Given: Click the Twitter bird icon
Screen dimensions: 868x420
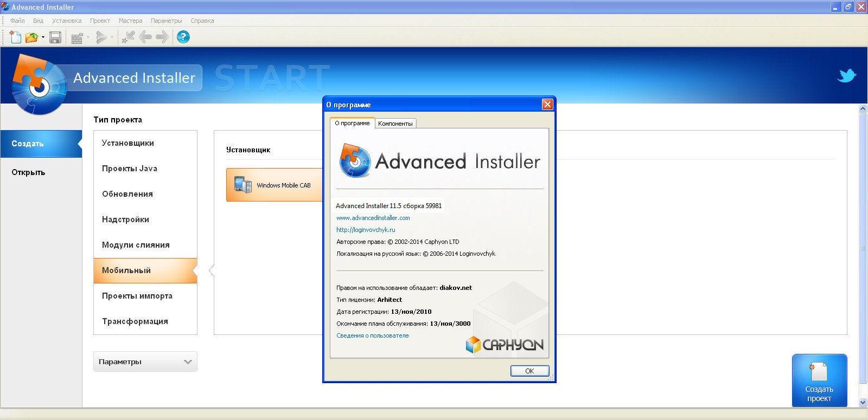Looking at the screenshot, I should click(846, 75).
